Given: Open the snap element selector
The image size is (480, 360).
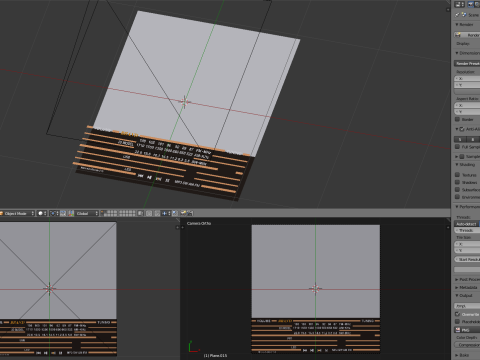Looking at the screenshot, I should coord(166,213).
